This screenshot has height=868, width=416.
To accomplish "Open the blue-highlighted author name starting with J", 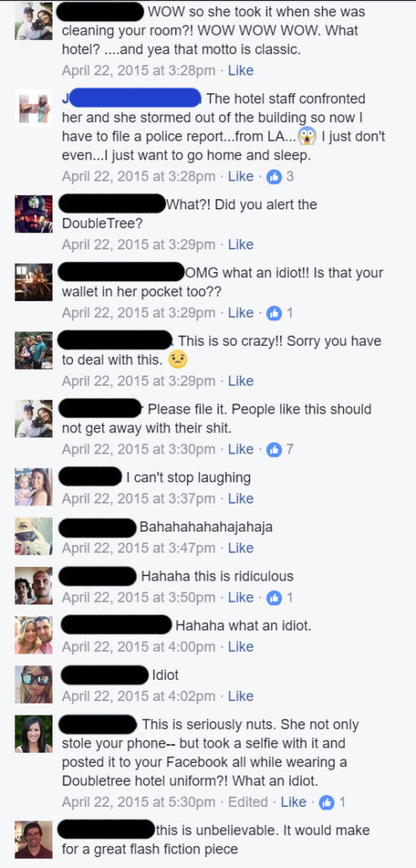I will pyautogui.click(x=131, y=99).
